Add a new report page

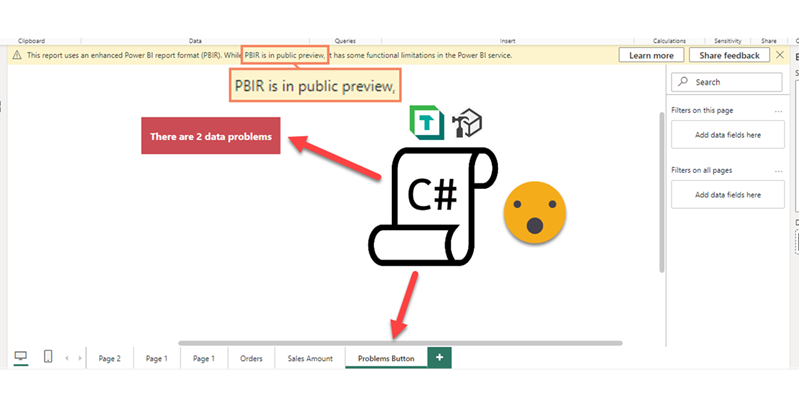pos(439,357)
